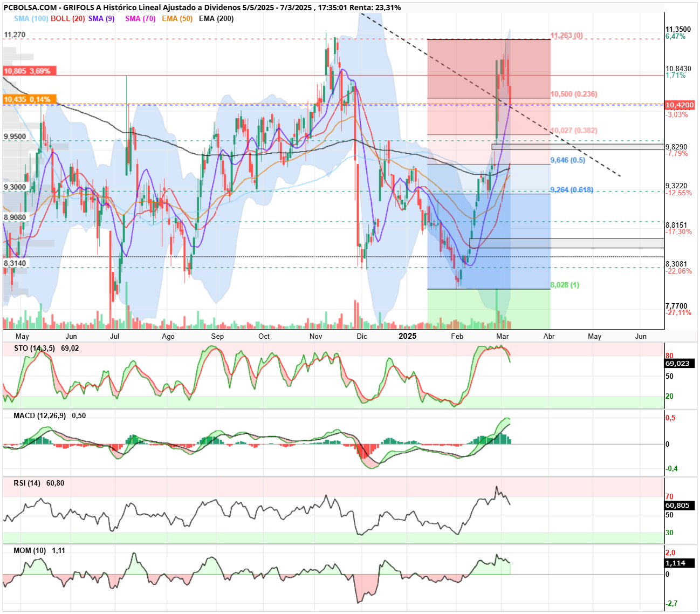Click the Fibonacci label 9,646 (0.5)

567,160
